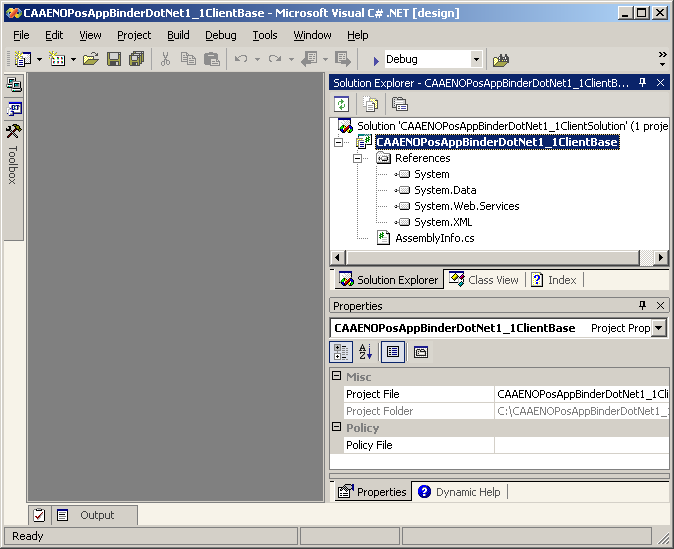
Task: Collapse the CAAENOPosAppBinderDotNet1_1ClientBase project node
Action: (339, 142)
